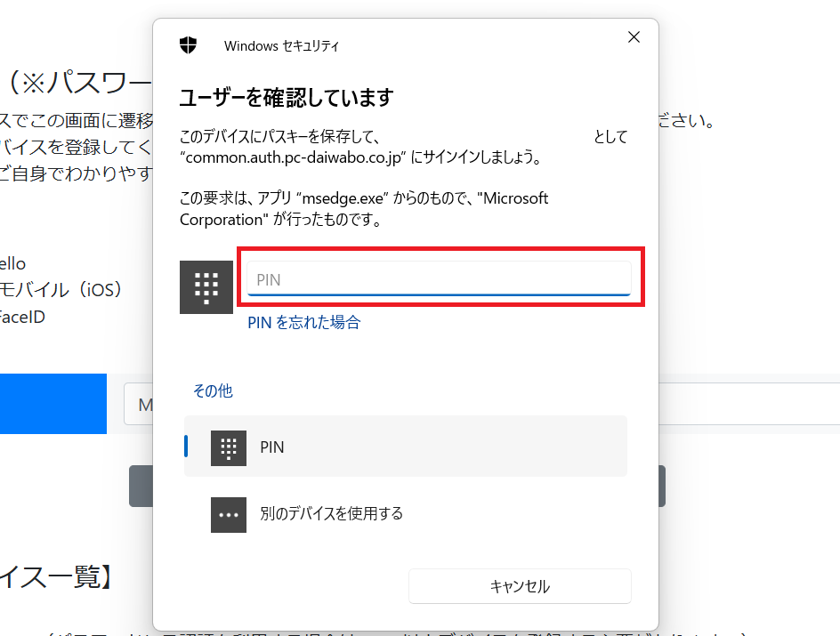Click the ユーザーを確認しています heading
840x636 pixels.
pos(287,97)
